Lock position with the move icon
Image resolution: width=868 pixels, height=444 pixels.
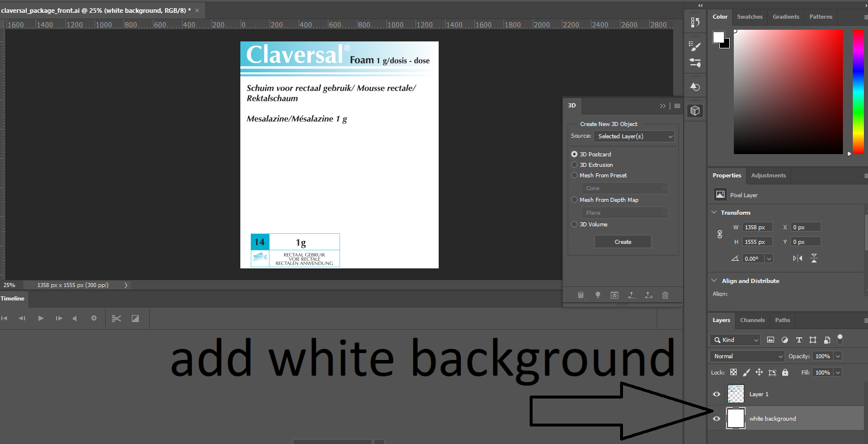click(x=759, y=372)
